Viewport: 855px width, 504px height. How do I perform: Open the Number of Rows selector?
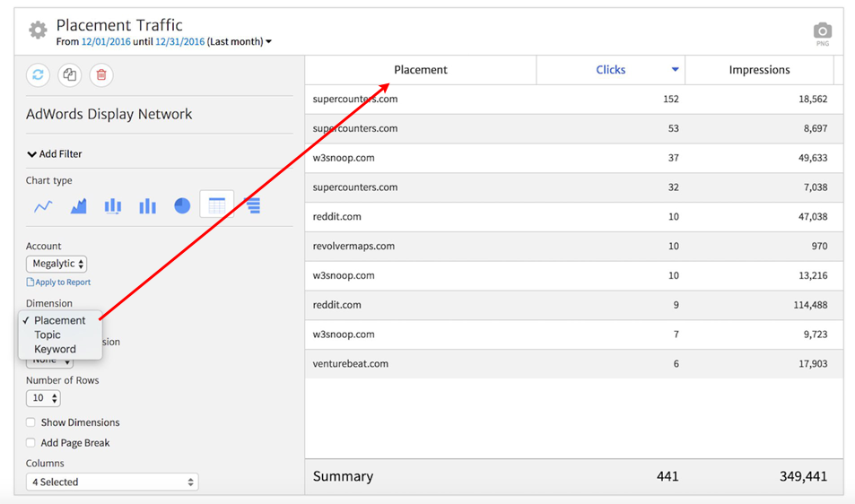point(43,398)
